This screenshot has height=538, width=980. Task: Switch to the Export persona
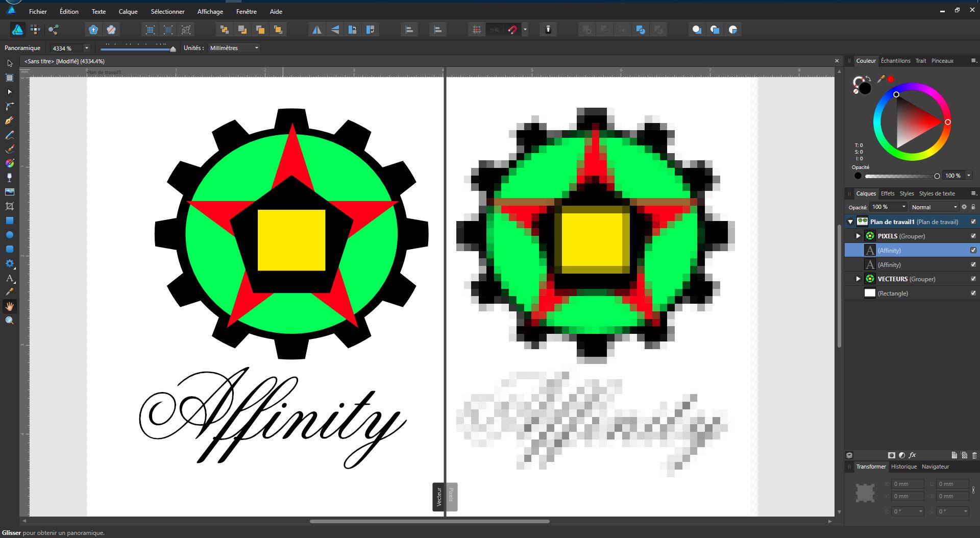pyautogui.click(x=54, y=30)
